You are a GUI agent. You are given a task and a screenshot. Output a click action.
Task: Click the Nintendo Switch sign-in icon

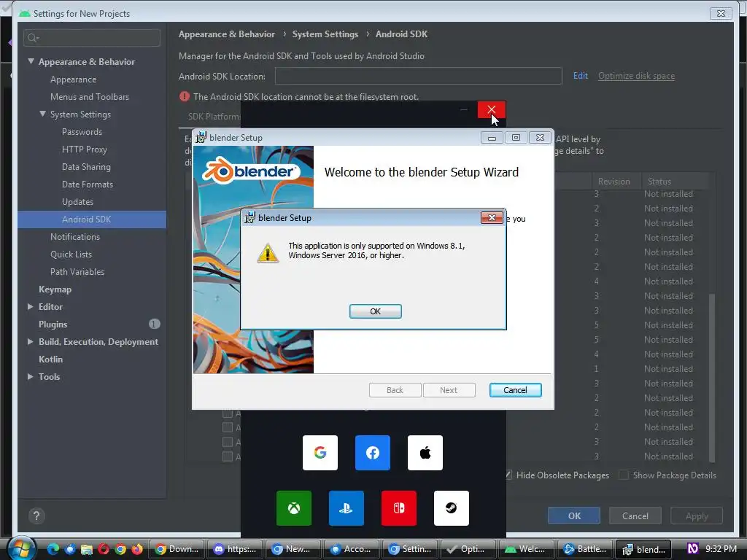[399, 508]
